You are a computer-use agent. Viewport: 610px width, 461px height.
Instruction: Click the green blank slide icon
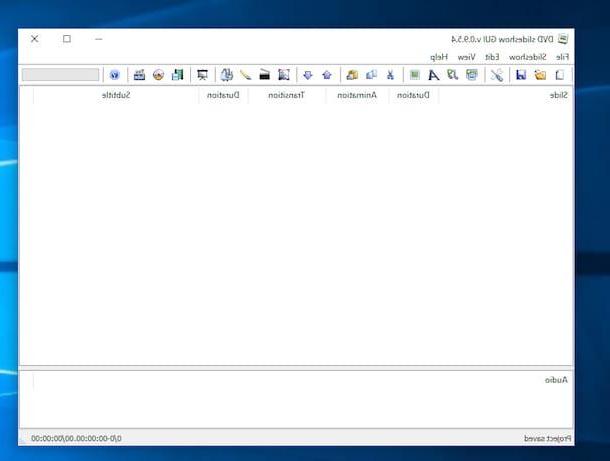coord(415,75)
